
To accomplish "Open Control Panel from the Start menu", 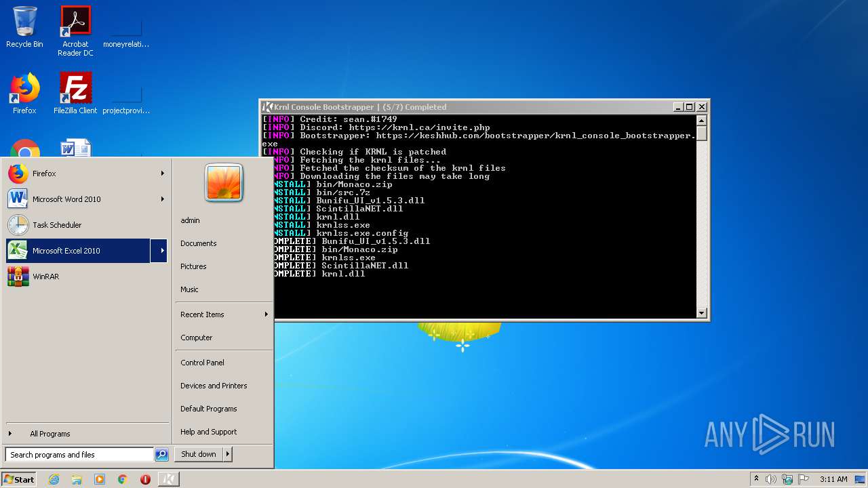I will coord(202,363).
